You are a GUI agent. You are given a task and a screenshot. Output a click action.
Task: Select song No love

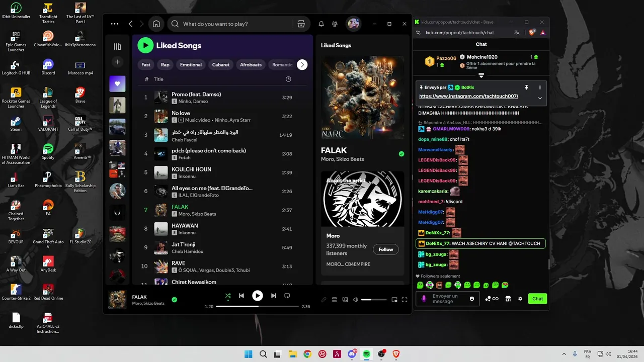(223, 116)
